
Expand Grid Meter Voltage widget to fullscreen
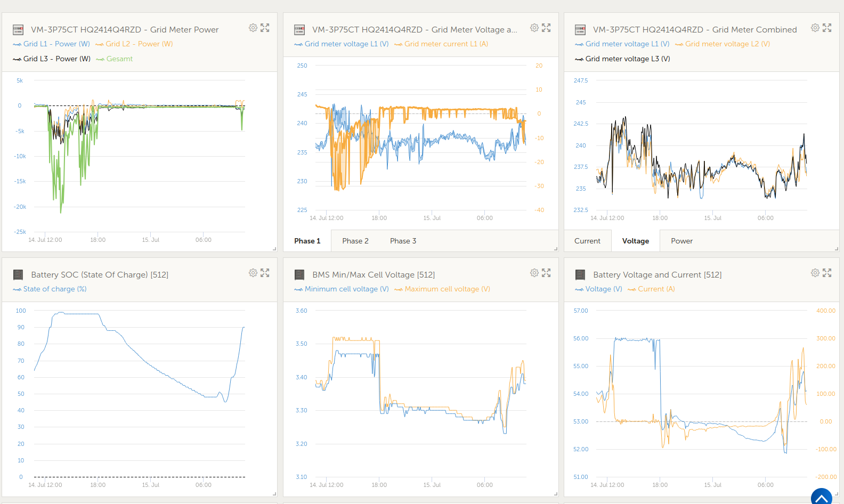coord(546,28)
